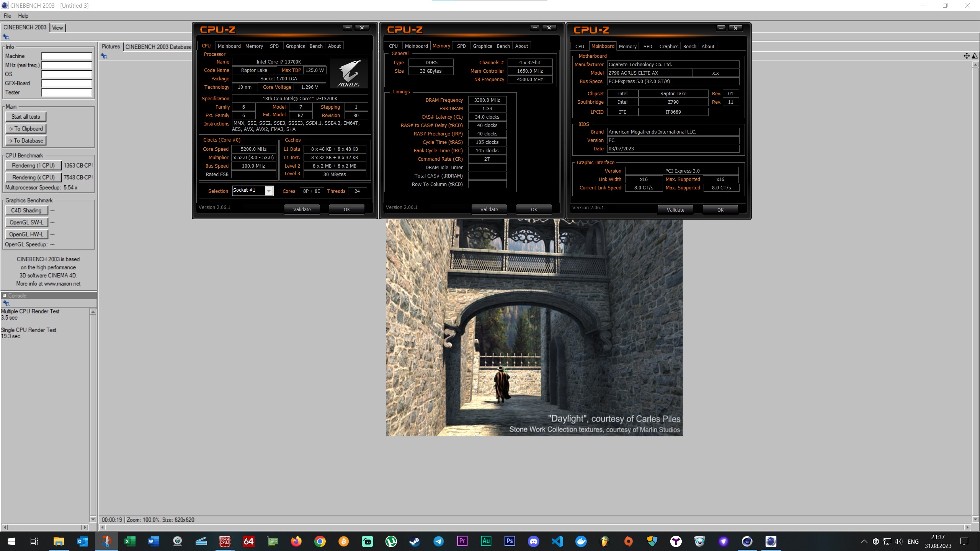
Task: Run the OpenGL SW-L benchmark
Action: 26,222
